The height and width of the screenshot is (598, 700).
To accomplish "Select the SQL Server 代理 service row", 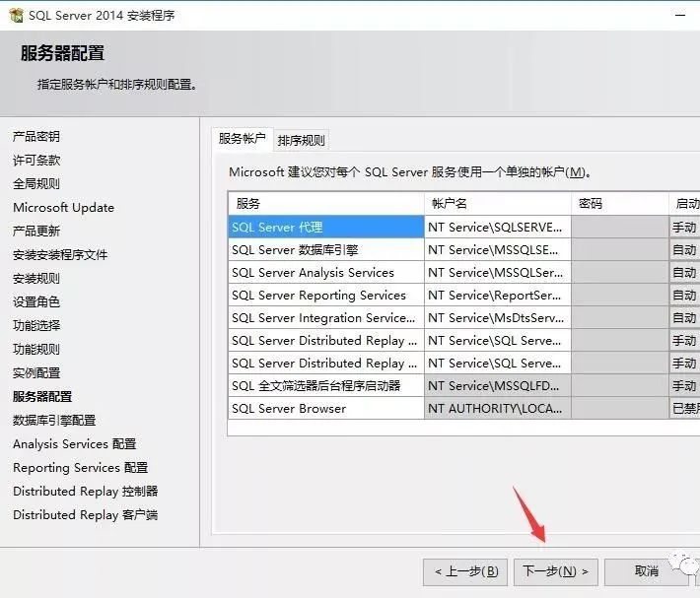I will (x=326, y=227).
